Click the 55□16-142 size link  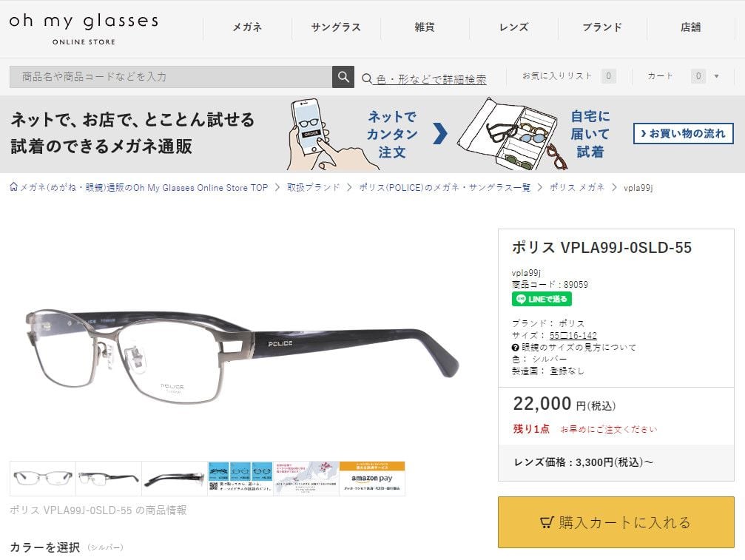click(x=573, y=335)
